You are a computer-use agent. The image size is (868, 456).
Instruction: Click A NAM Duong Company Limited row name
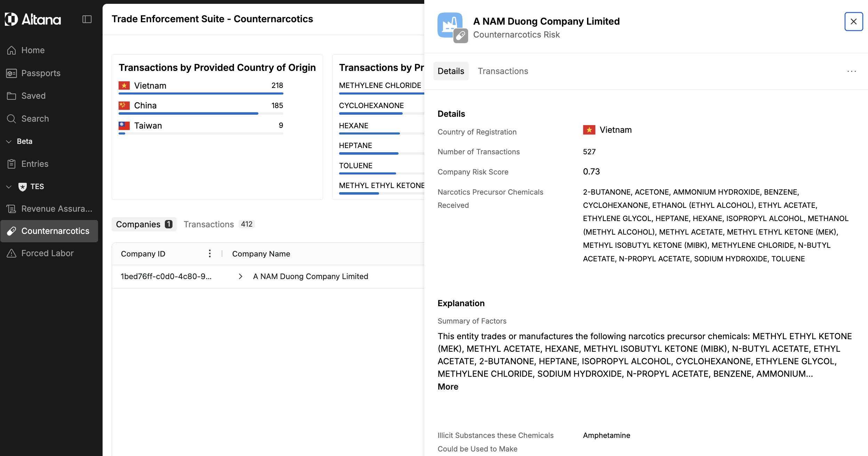[x=311, y=276]
